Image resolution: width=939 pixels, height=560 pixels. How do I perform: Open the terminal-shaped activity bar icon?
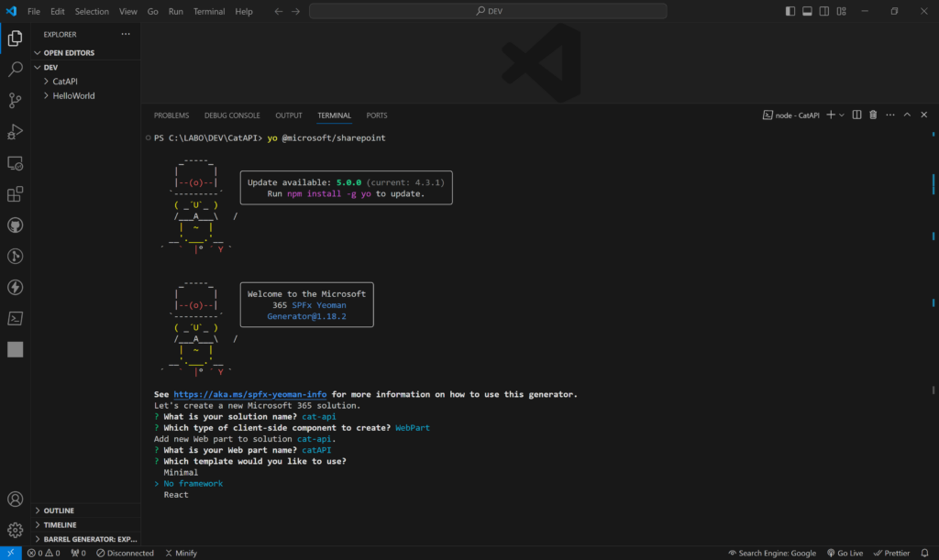[x=15, y=319]
